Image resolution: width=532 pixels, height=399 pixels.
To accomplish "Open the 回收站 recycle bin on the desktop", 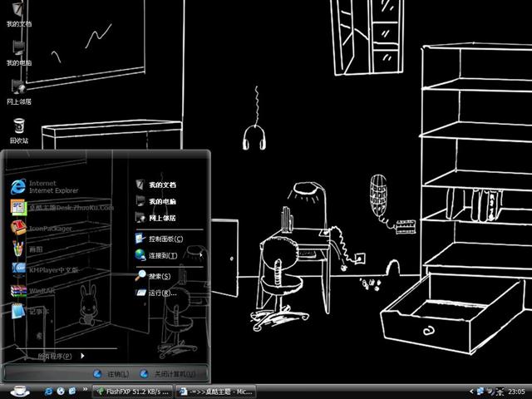I will [x=19, y=131].
